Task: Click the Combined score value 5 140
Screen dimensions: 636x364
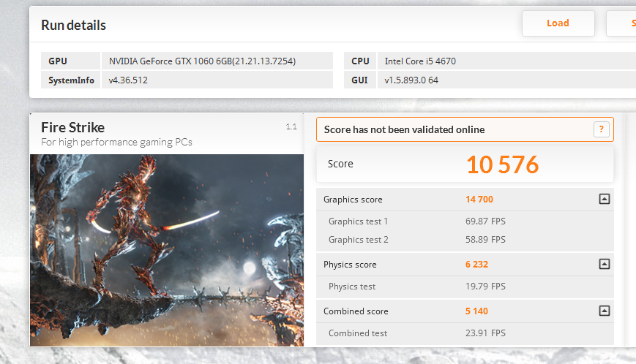Action: [476, 311]
